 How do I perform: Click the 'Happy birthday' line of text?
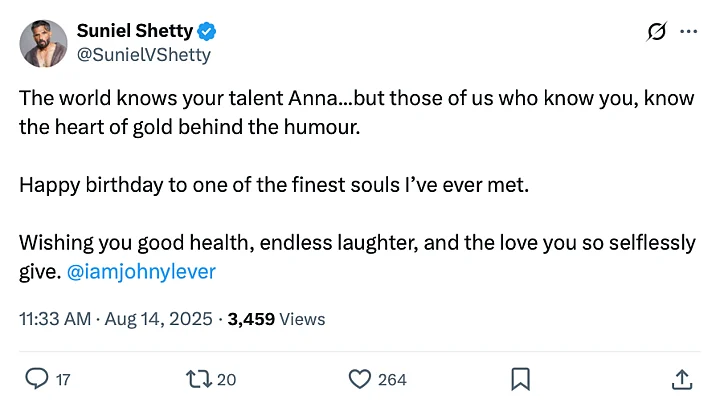[x=272, y=185]
